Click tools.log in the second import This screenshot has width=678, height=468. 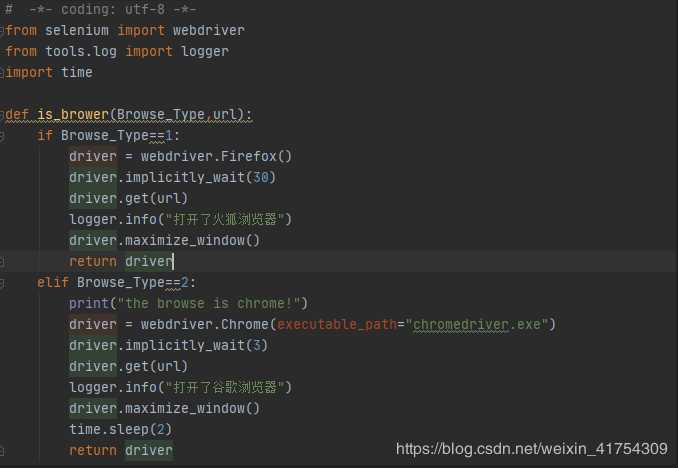pyautogui.click(x=81, y=51)
